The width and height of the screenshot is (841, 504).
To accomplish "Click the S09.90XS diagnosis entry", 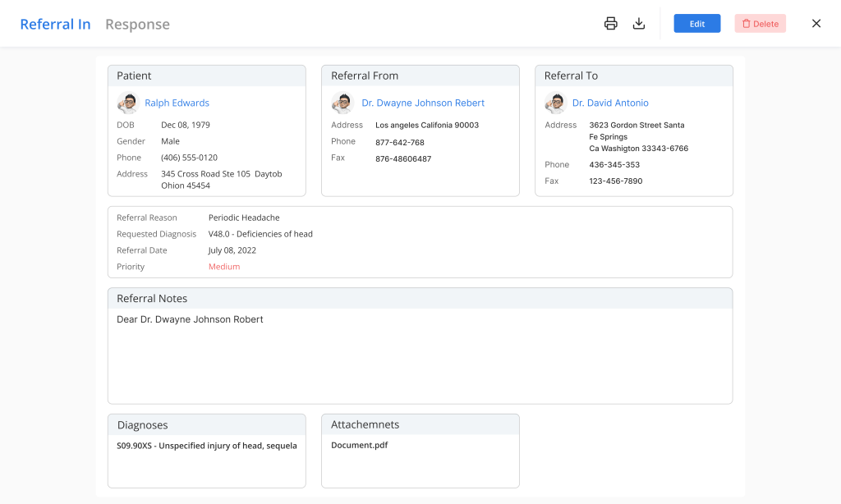I will 207,447.
